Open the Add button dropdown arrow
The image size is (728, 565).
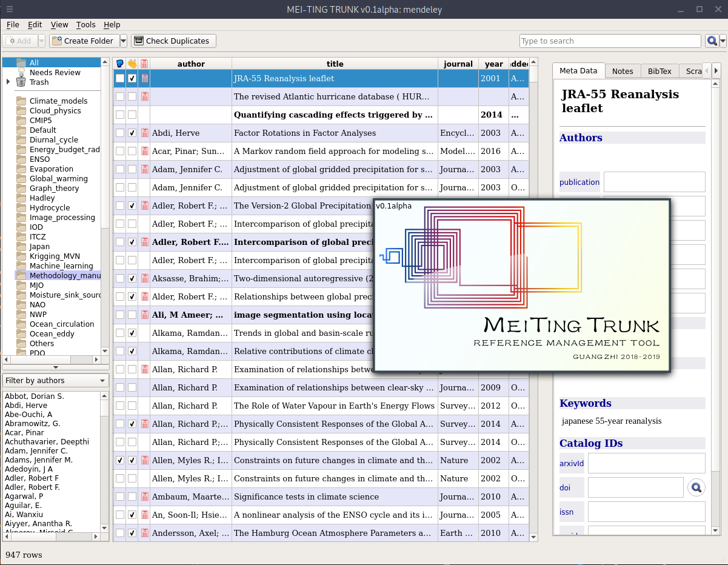click(x=42, y=41)
